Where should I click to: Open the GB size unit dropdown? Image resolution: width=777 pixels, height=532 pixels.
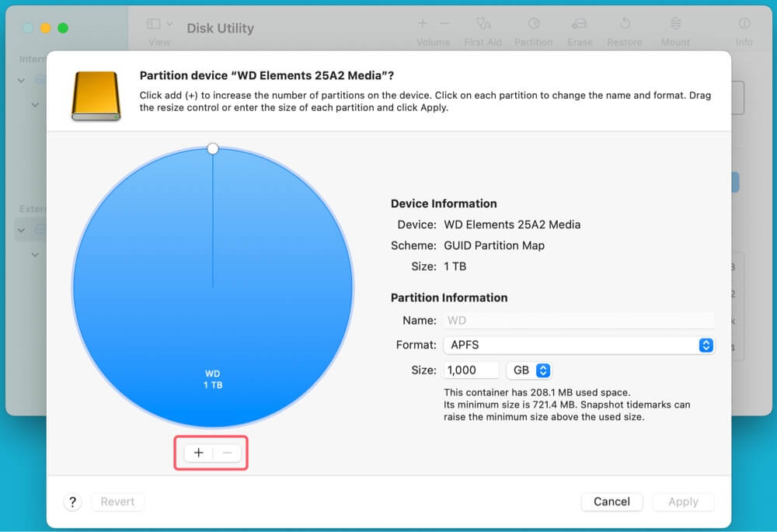[x=528, y=370]
